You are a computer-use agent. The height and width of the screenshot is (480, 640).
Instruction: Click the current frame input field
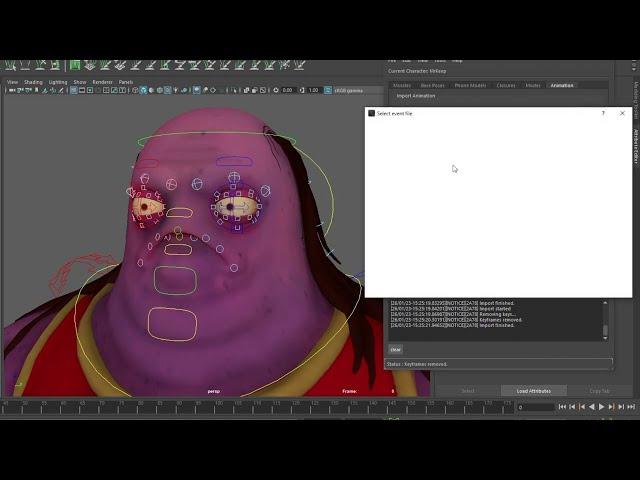[x=535, y=407]
